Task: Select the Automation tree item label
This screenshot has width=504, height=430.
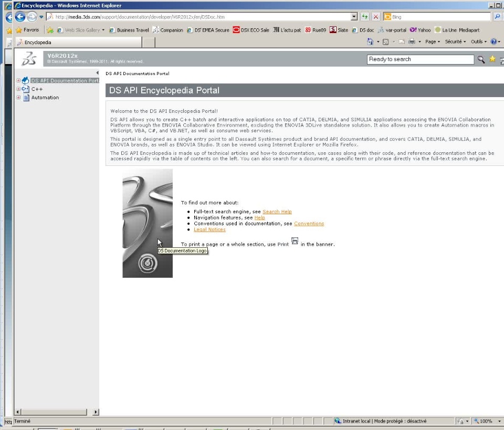Action: coord(45,97)
